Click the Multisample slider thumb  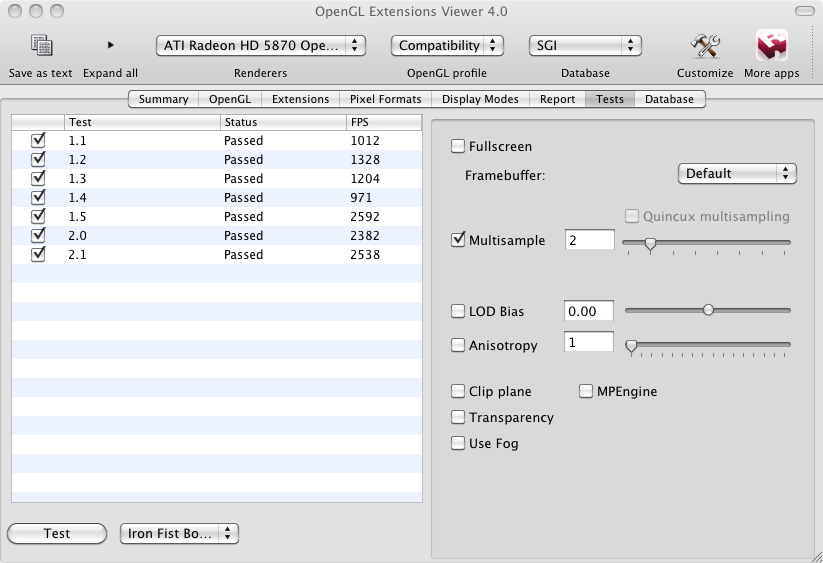pos(650,245)
